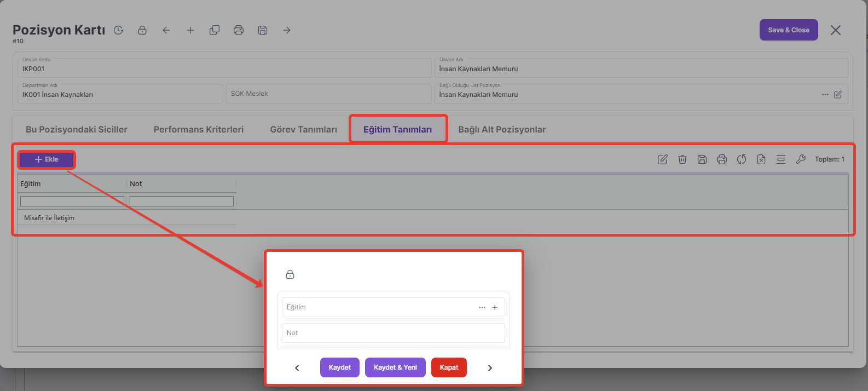This screenshot has width=868, height=391.
Task: Click the Not field in popup
Action: coord(393,333)
